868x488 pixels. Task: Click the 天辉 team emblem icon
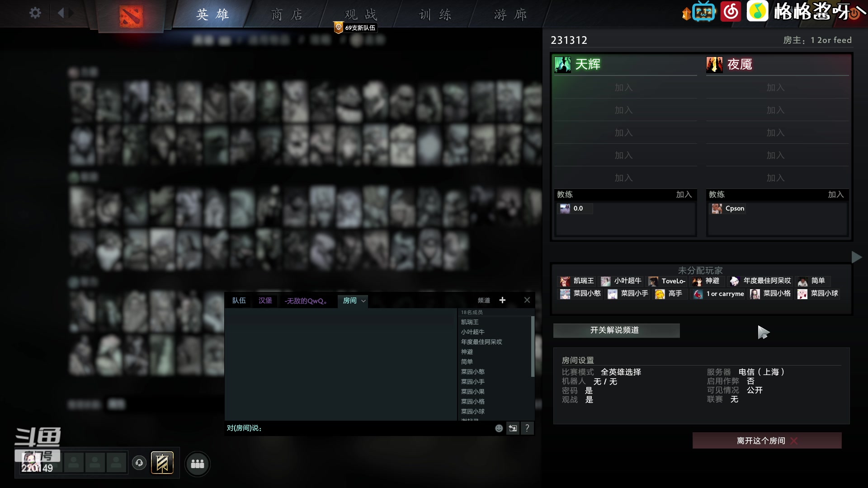click(562, 65)
